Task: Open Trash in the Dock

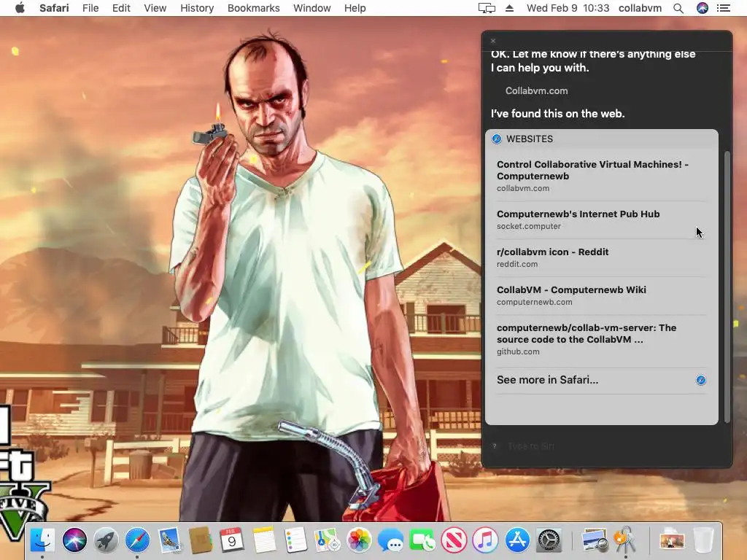Action: 704,540
